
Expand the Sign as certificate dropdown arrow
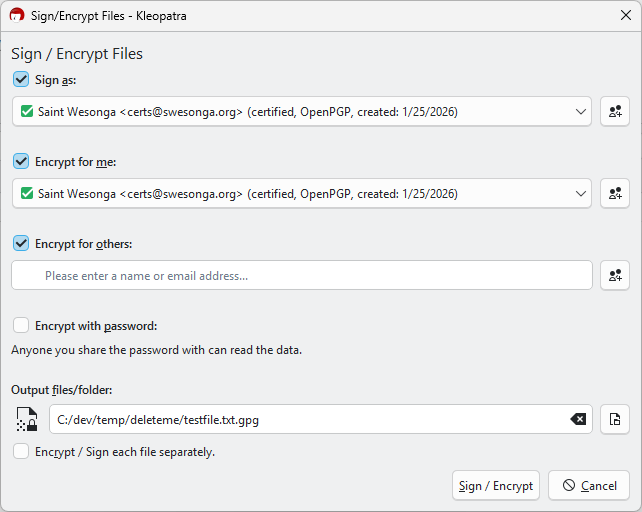pos(581,112)
